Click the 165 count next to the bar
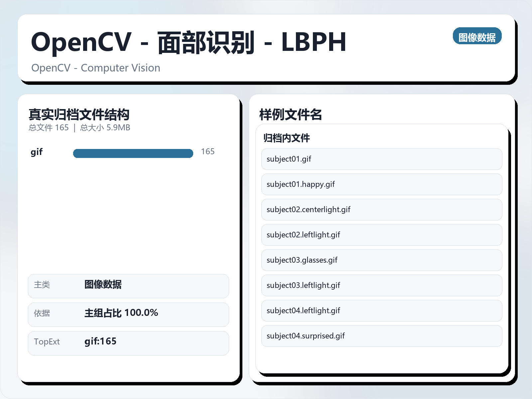This screenshot has width=532, height=399. (208, 152)
